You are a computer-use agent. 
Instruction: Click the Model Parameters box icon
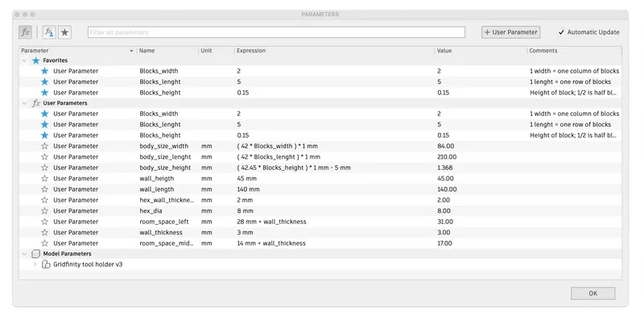[x=35, y=254]
